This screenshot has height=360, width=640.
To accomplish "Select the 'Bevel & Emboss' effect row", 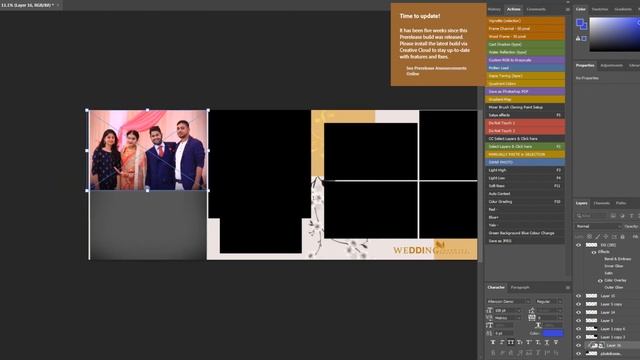I will pos(618,259).
